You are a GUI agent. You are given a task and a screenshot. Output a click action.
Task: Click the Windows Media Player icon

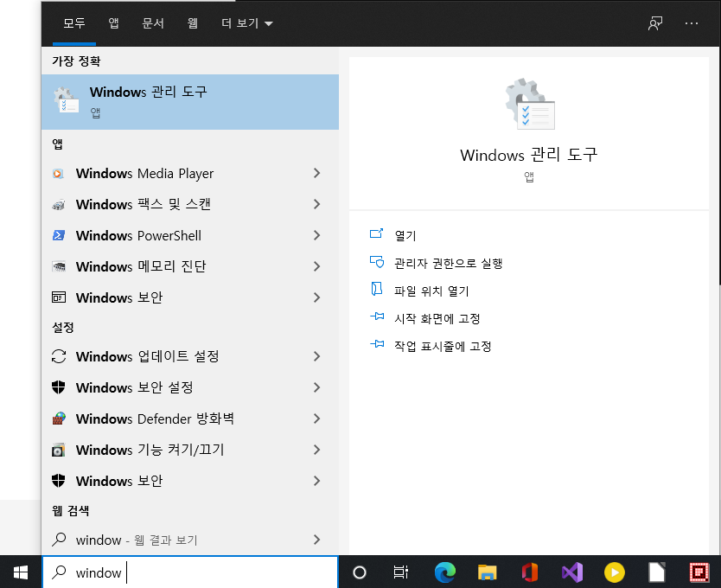click(58, 174)
